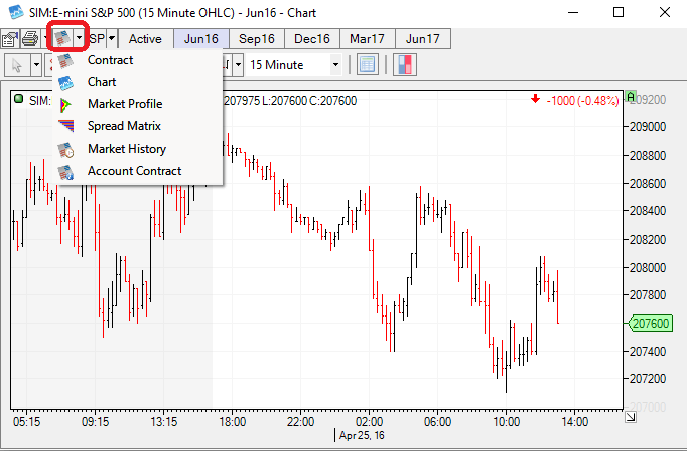
Task: Click the printer icon in toolbar
Action: point(30,39)
